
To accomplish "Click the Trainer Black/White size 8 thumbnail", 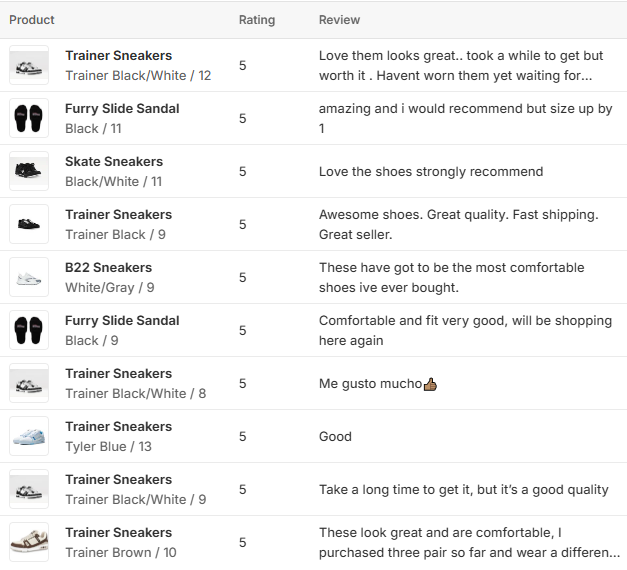I will coord(29,383).
